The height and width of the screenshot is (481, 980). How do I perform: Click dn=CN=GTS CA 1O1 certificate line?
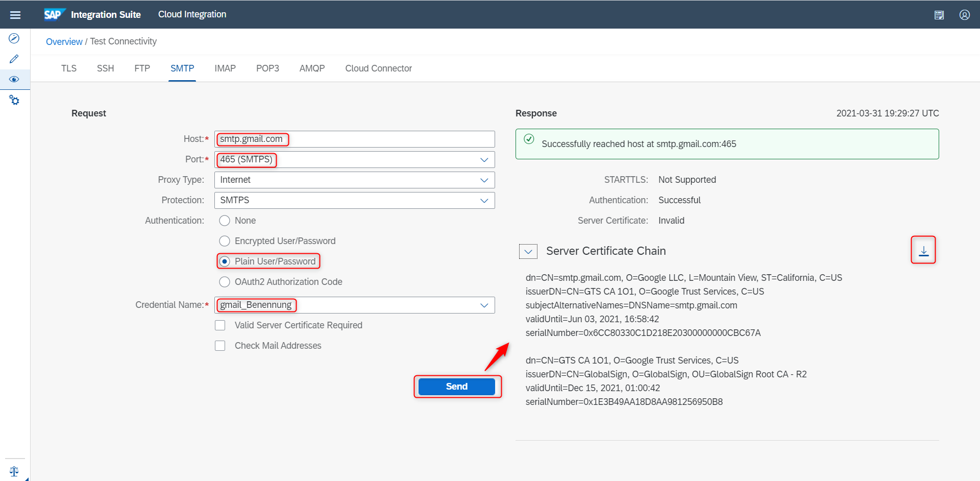click(632, 360)
